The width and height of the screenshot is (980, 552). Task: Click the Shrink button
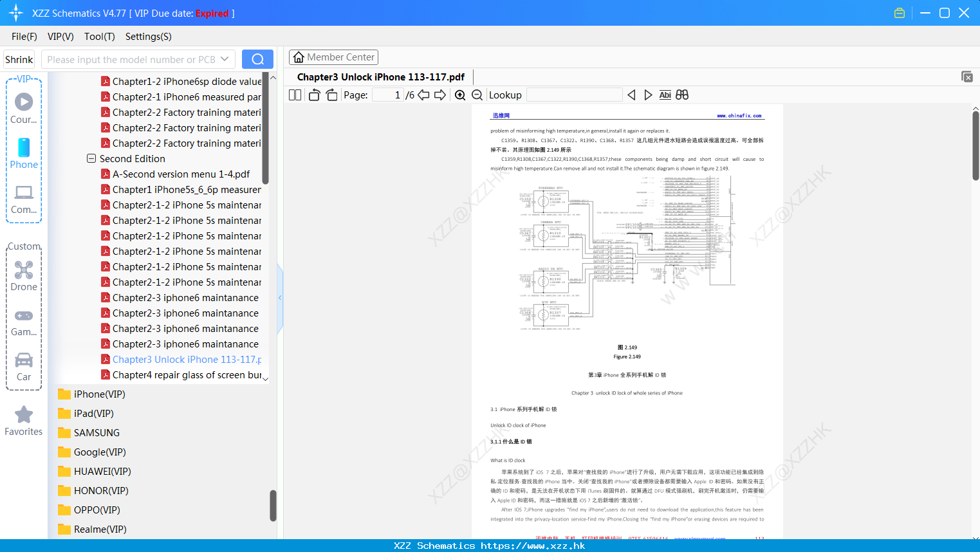19,59
